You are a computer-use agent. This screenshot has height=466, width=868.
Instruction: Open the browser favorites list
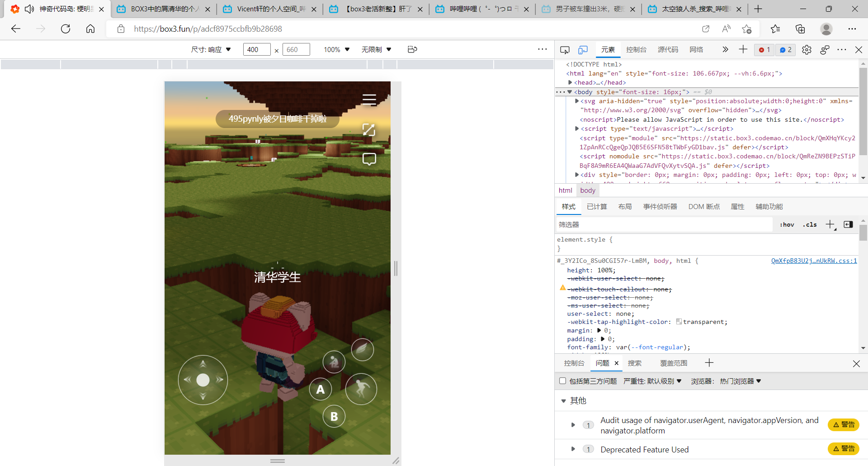[x=775, y=29]
